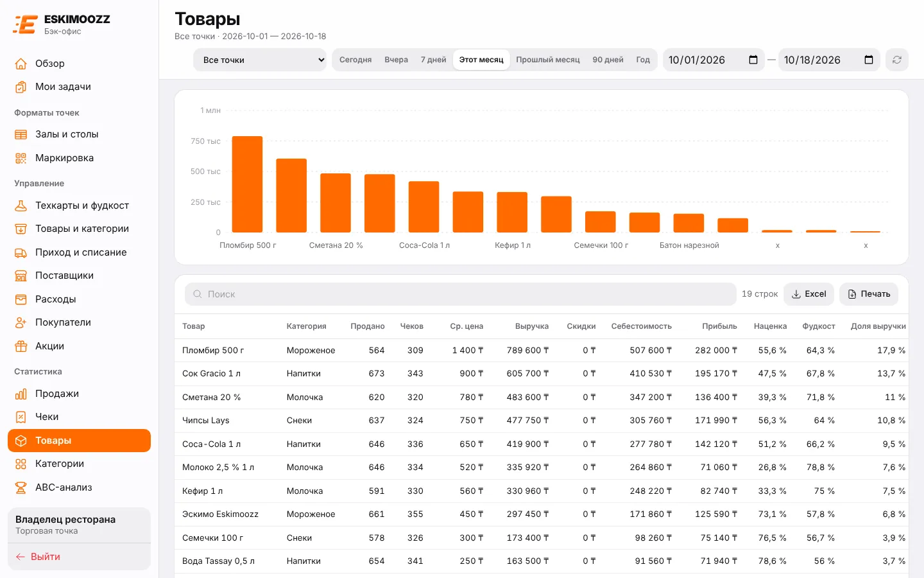Click Владелец ресторана user label

pyautogui.click(x=65, y=520)
